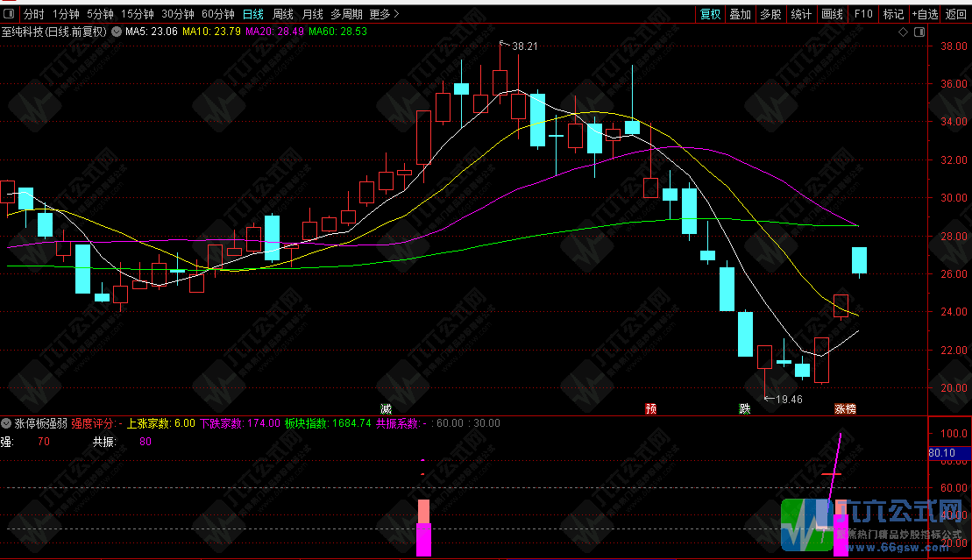Expand the 更多 periods menu
Image resolution: width=972 pixels, height=560 pixels.
(385, 14)
